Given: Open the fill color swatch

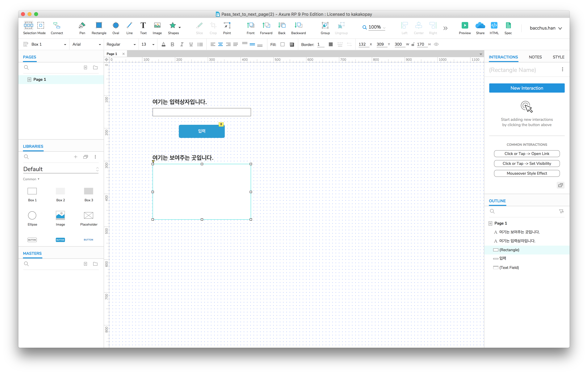Looking at the screenshot, I should click(283, 44).
